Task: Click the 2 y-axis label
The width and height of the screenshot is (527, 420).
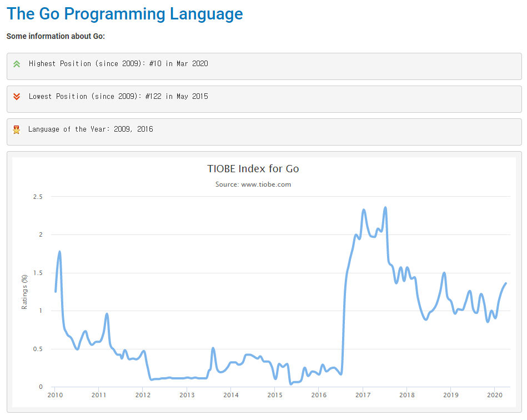Action: (x=41, y=234)
